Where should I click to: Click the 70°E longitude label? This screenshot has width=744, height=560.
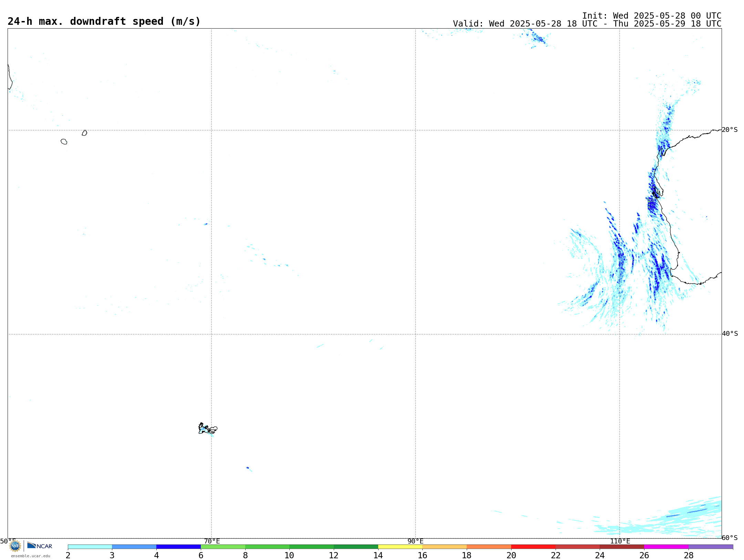[x=212, y=541]
